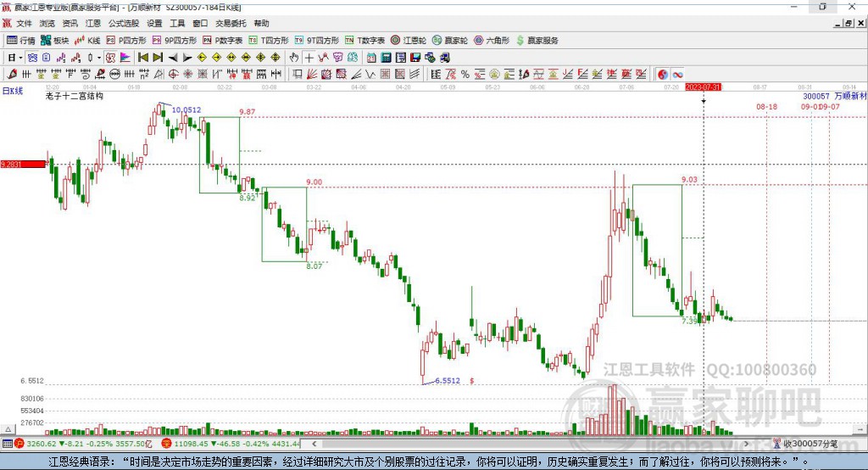Click the 深 index 11098.45 status entry
868x470 pixels.
coord(231,444)
